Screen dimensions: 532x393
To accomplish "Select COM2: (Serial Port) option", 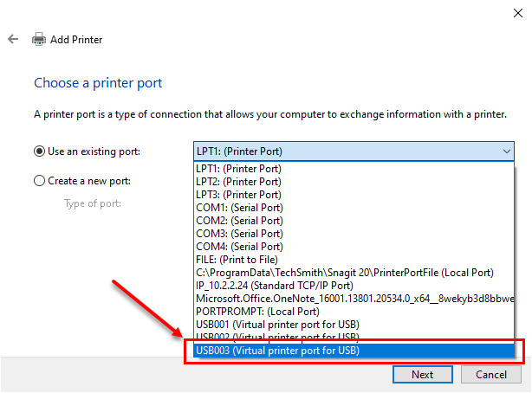I will 354,221.
